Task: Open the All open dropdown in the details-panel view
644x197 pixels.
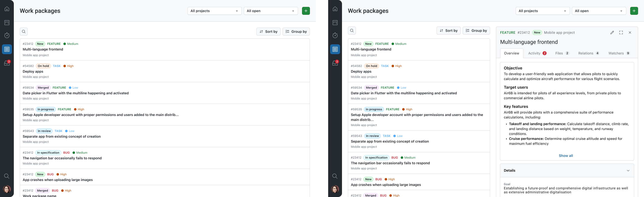Action: (599, 11)
